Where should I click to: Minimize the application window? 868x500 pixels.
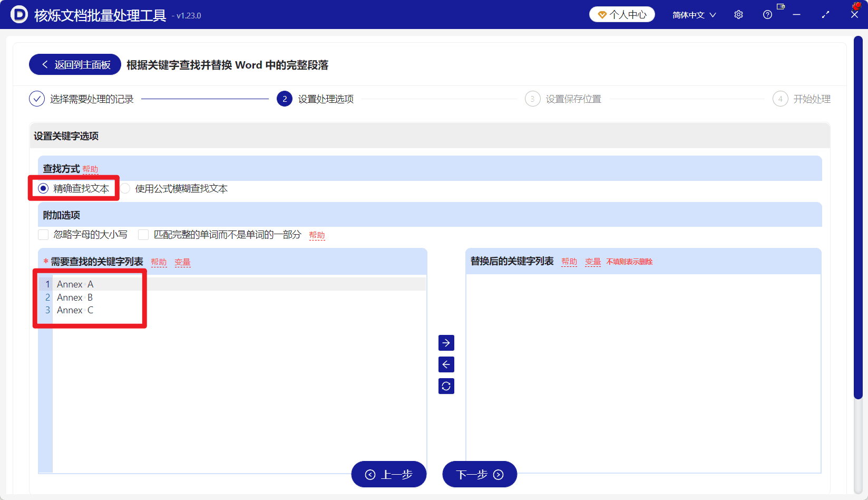coord(796,15)
